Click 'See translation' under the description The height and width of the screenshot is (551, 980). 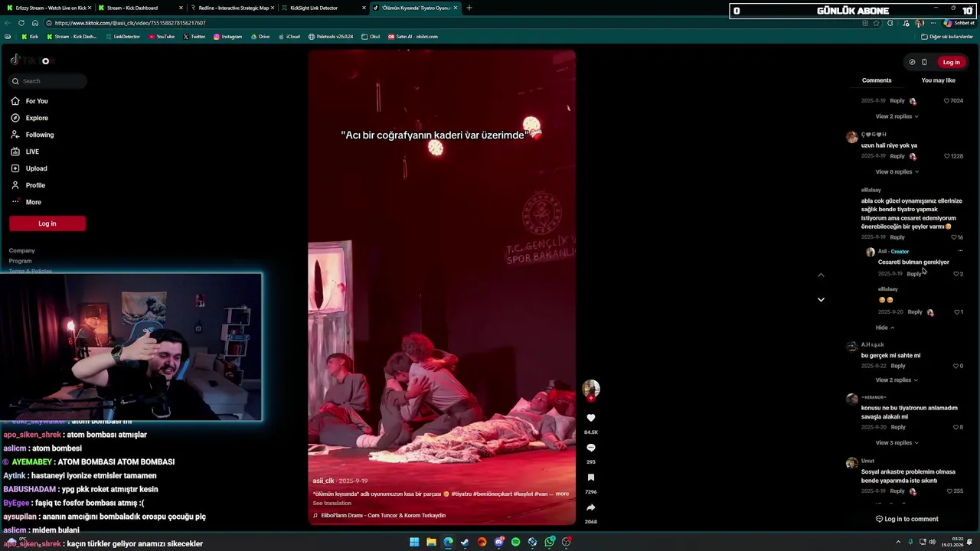click(x=332, y=503)
